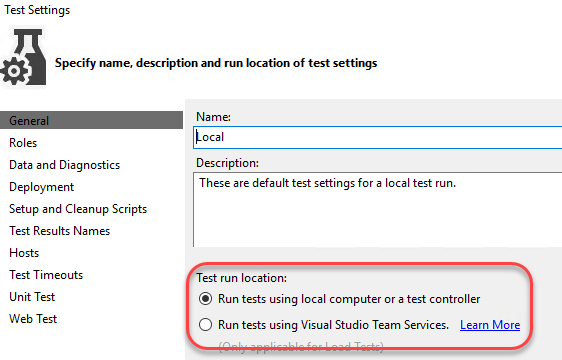Click the Test run location label
The image size is (562, 360).
[242, 278]
